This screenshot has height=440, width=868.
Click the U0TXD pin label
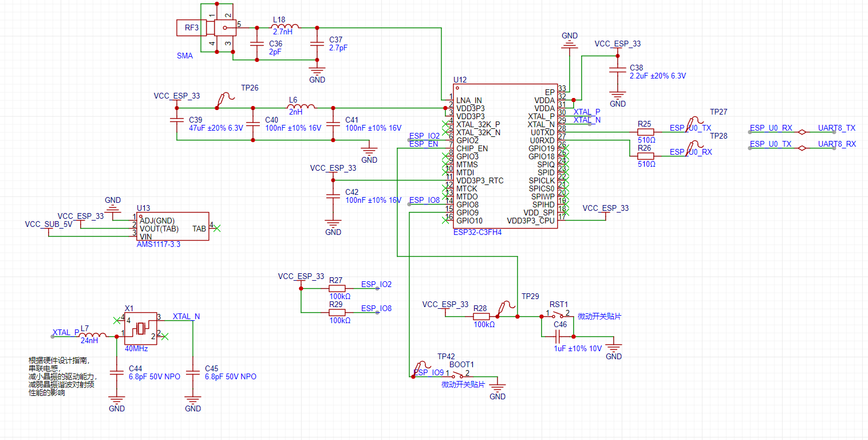coord(542,132)
